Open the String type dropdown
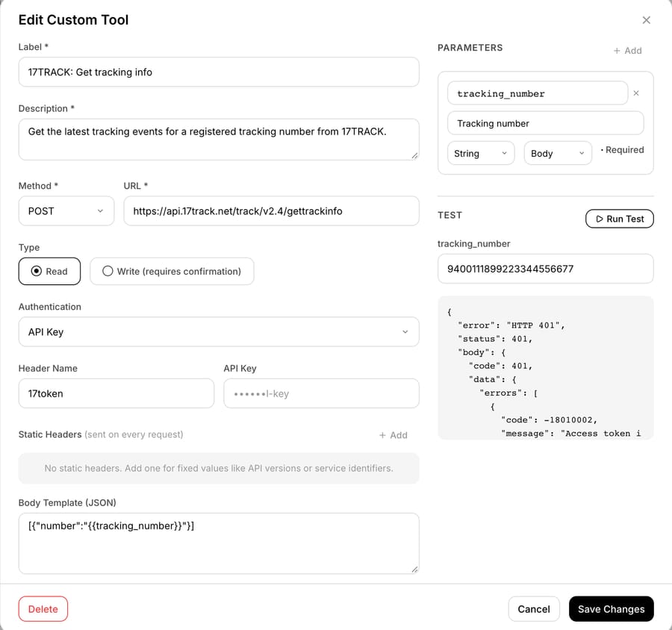 480,153
